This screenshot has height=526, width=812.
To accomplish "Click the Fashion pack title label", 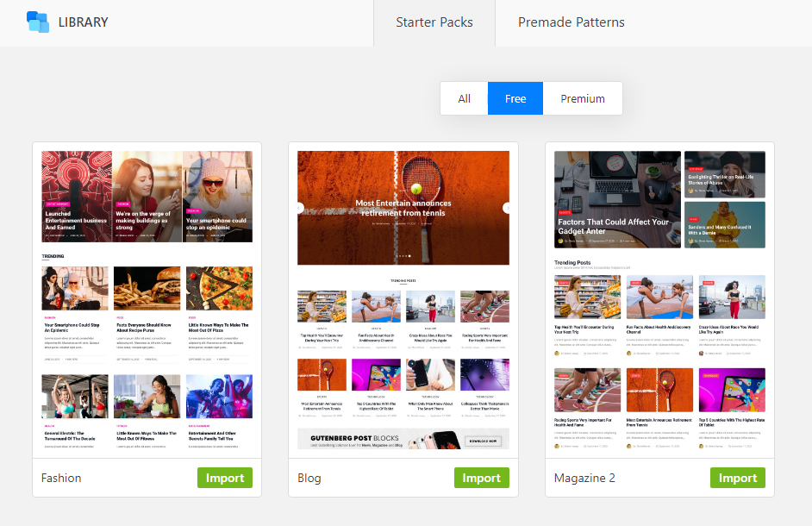I will click(61, 478).
